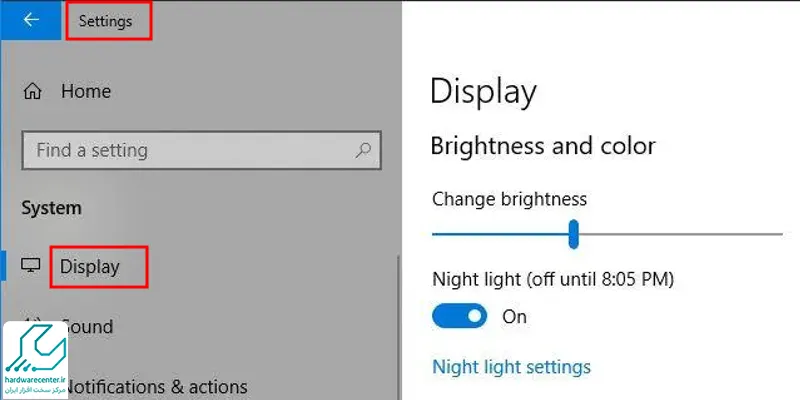Click the On label beside Night light switch

pyautogui.click(x=514, y=317)
